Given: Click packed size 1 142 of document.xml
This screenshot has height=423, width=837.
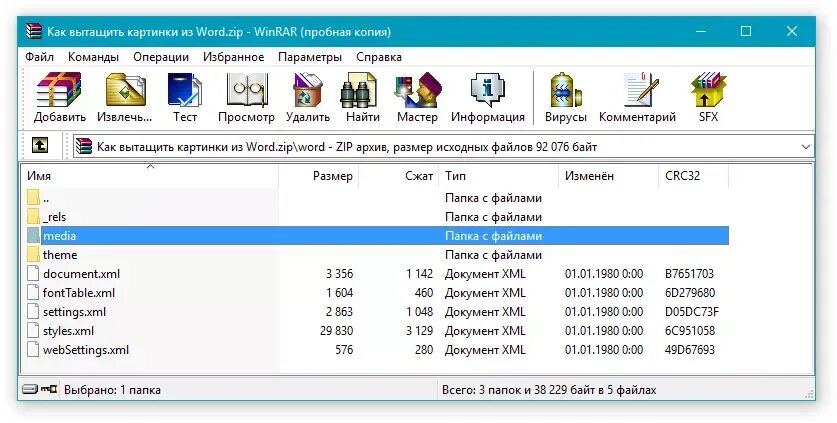Looking at the screenshot, I should [x=419, y=274].
